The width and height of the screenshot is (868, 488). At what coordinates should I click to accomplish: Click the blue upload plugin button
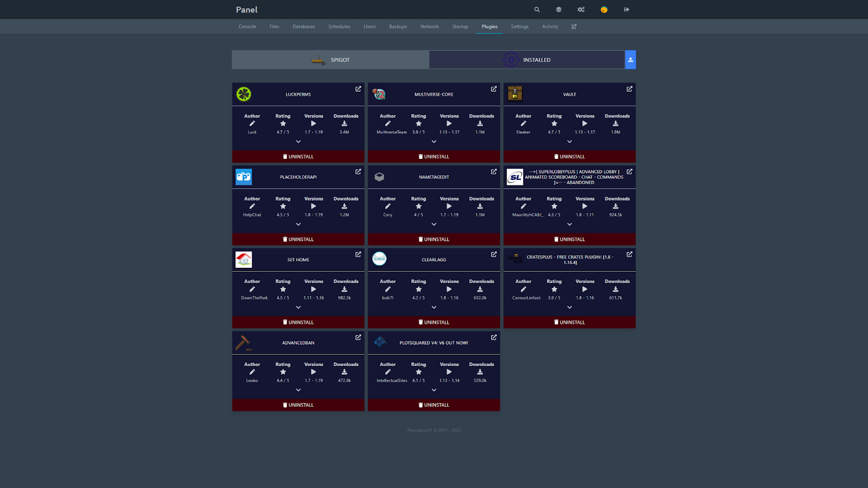(630, 60)
